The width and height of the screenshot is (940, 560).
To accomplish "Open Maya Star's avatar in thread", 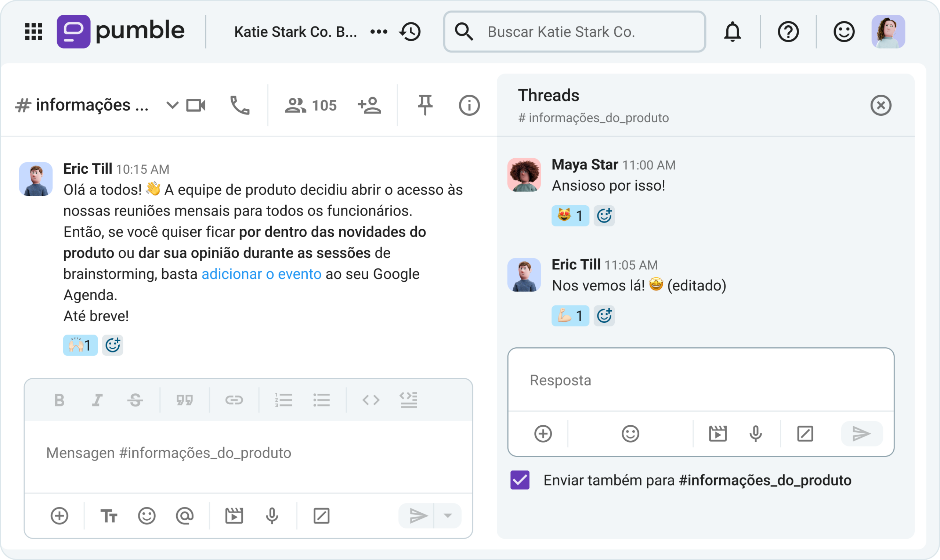I will (x=524, y=175).
